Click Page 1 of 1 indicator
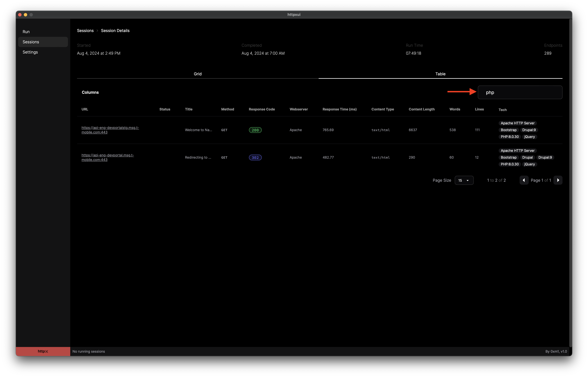Screen dimensions: 588x377 tap(541, 180)
